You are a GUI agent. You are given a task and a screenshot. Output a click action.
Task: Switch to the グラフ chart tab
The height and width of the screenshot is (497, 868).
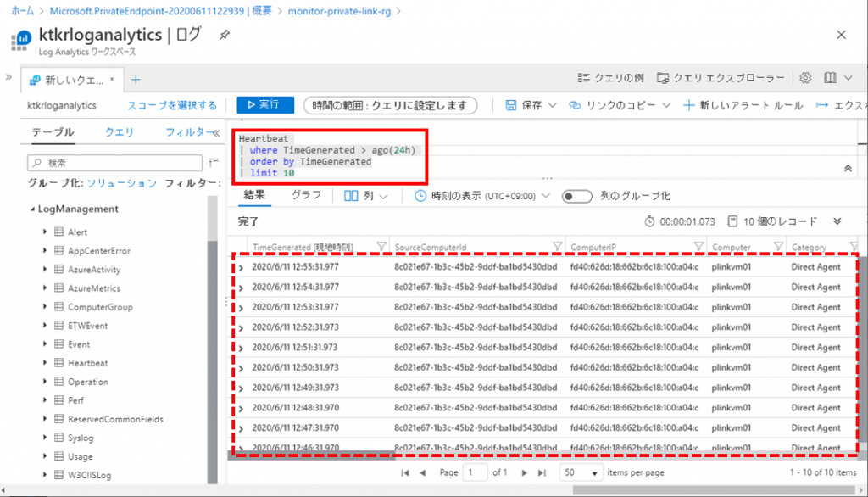307,195
